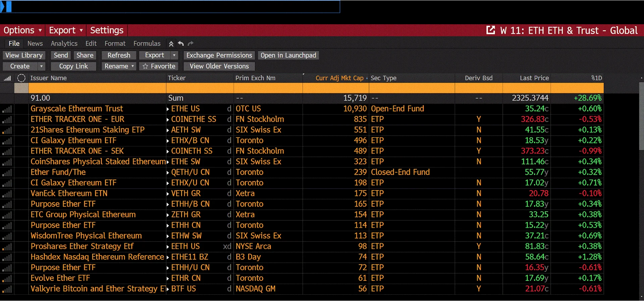The height and width of the screenshot is (301, 644).
Task: Click the star Favorite button
Action: pos(159,67)
